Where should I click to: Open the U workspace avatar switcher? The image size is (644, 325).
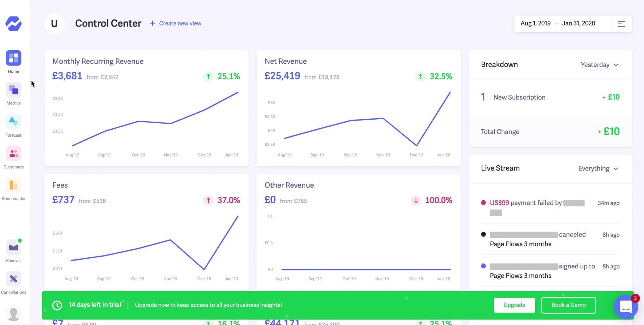54,24
